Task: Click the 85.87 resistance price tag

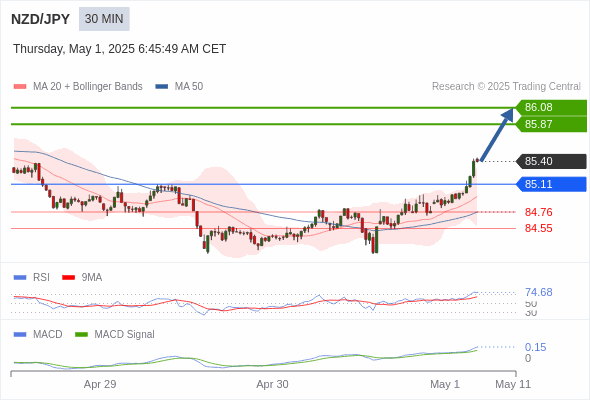Action: coord(551,124)
